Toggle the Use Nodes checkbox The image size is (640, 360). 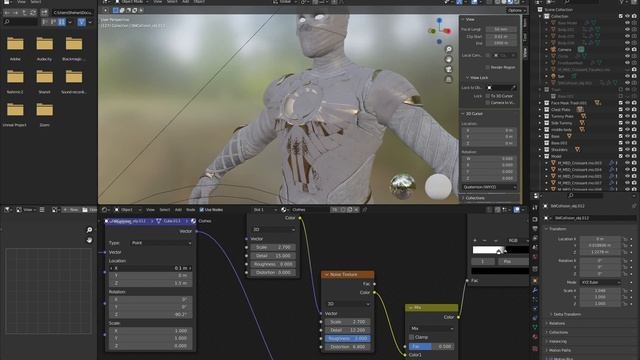[x=202, y=210]
